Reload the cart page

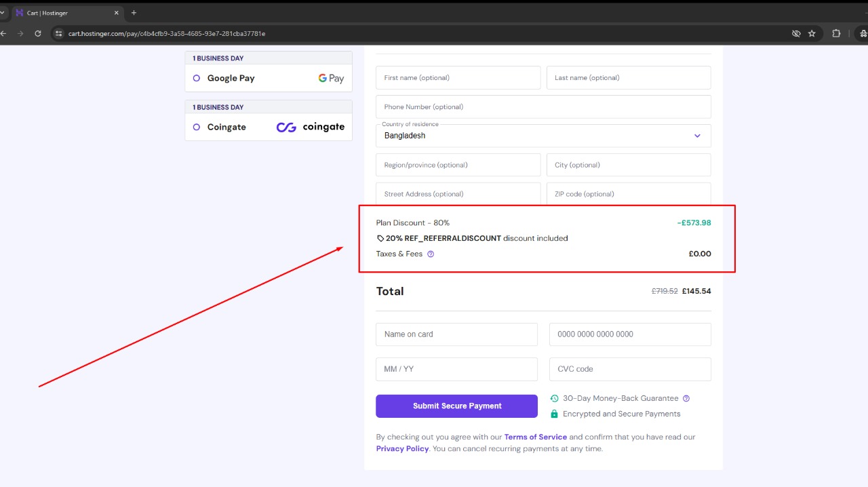coord(38,33)
